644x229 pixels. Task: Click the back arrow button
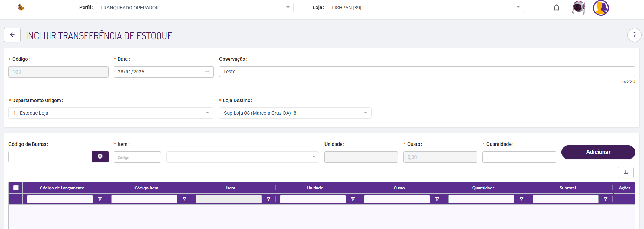click(x=12, y=35)
